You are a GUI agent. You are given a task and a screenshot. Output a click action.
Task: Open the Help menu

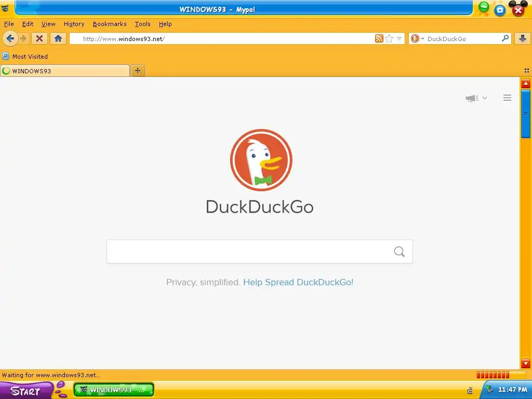[x=165, y=24]
